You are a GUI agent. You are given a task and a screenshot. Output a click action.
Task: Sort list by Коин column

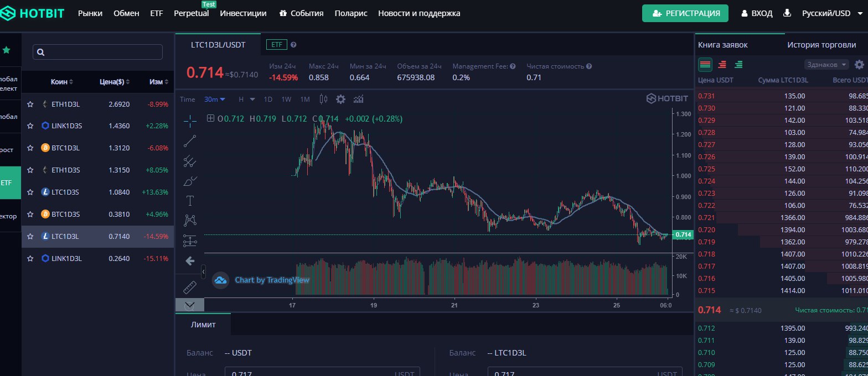click(62, 82)
